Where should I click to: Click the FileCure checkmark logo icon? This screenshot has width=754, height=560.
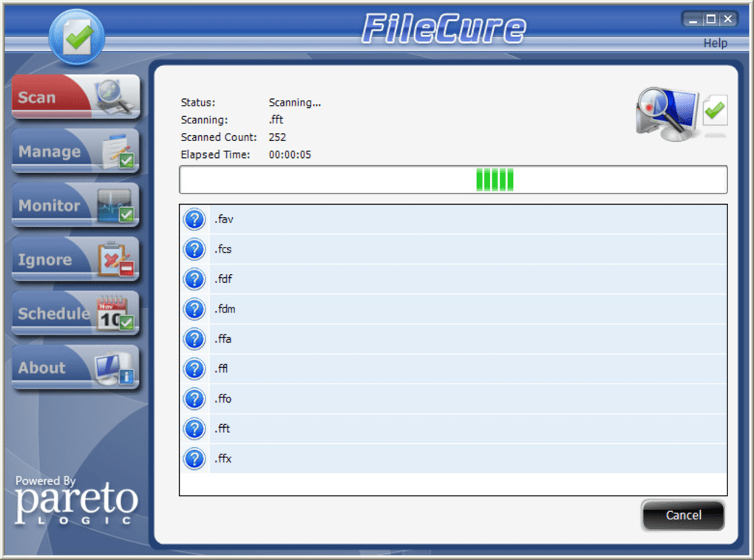[77, 38]
